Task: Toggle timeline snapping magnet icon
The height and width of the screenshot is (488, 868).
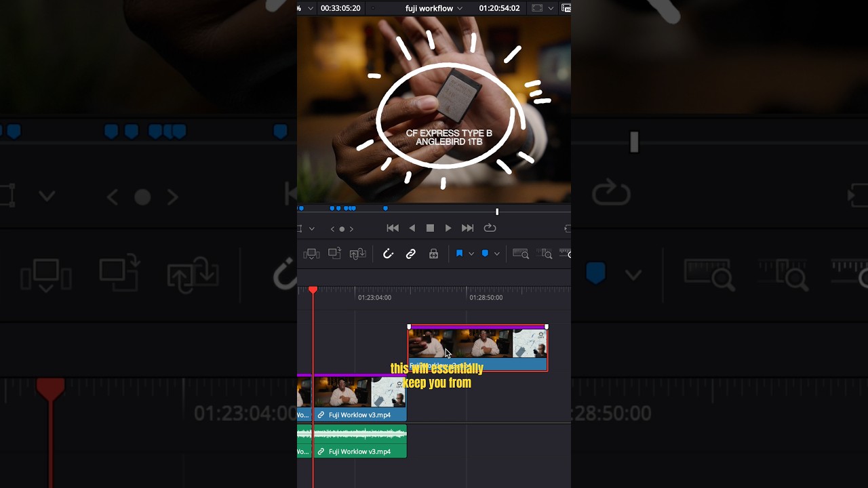Action: (x=388, y=254)
